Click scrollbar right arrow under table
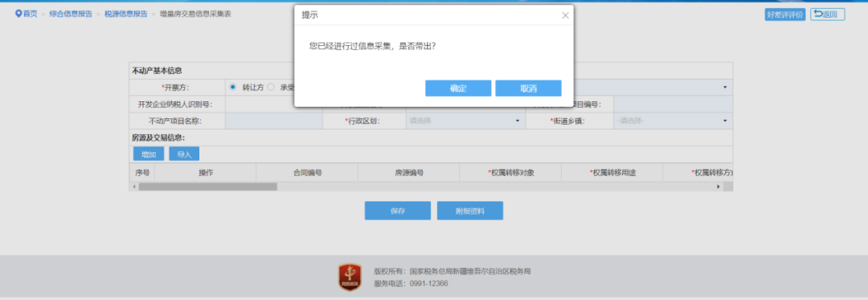 point(719,187)
